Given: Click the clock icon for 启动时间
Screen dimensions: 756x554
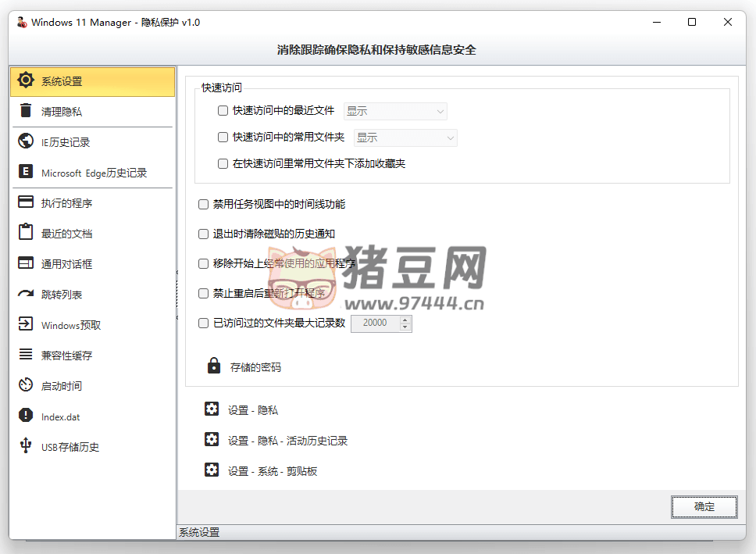Looking at the screenshot, I should pos(26,385).
